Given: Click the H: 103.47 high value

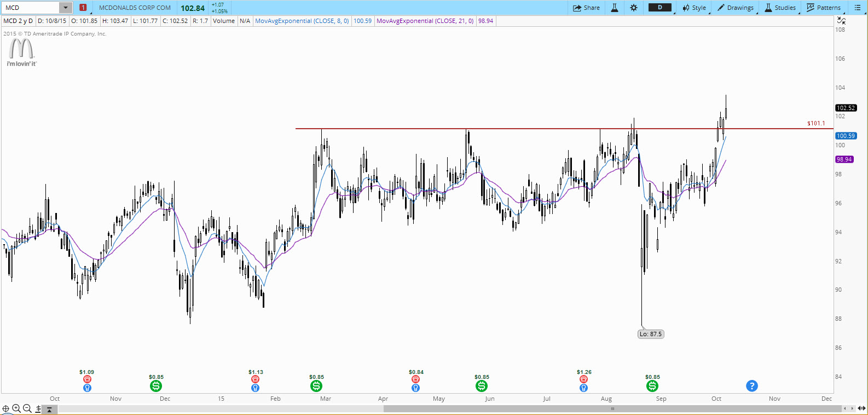Looking at the screenshot, I should pyautogui.click(x=115, y=21).
